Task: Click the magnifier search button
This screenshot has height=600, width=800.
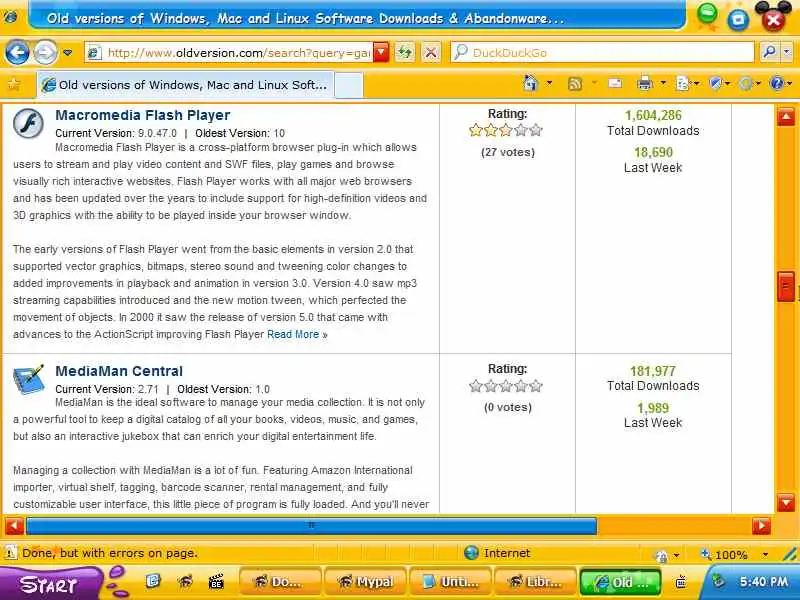Action: click(769, 52)
